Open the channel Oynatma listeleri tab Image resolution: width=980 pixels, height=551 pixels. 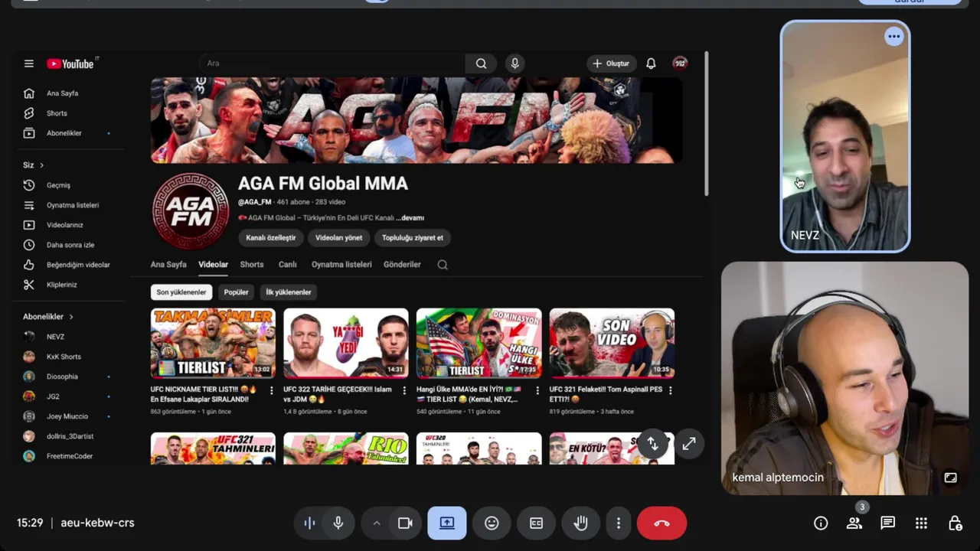click(341, 265)
